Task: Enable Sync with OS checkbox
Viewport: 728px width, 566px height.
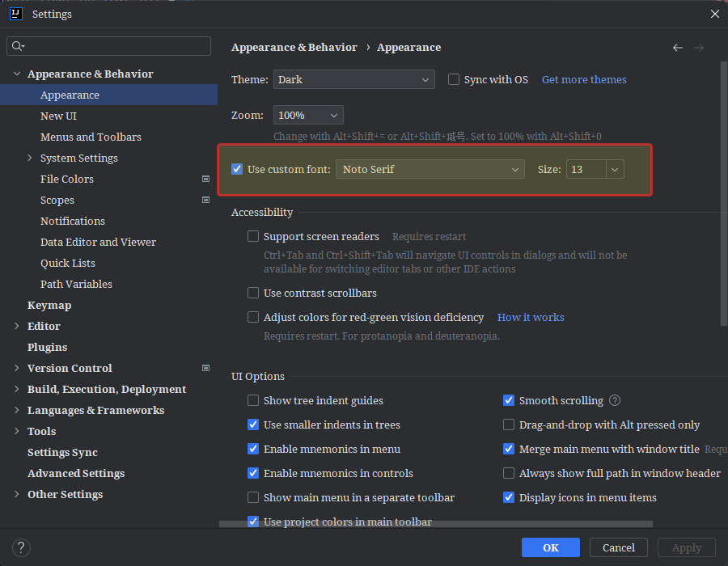Action: (454, 79)
